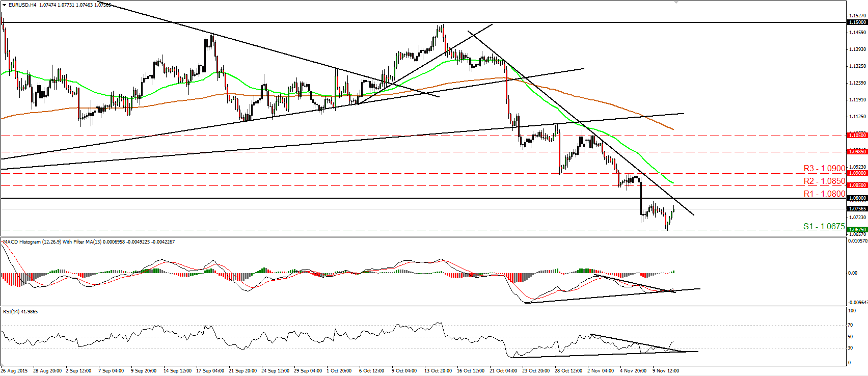
Task: Select the red 1.08500 price tag
Action: [x=857, y=185]
